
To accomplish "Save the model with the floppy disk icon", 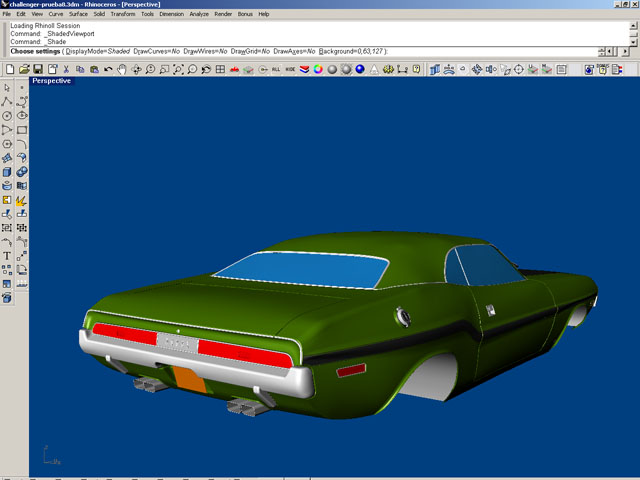I will click(38, 69).
